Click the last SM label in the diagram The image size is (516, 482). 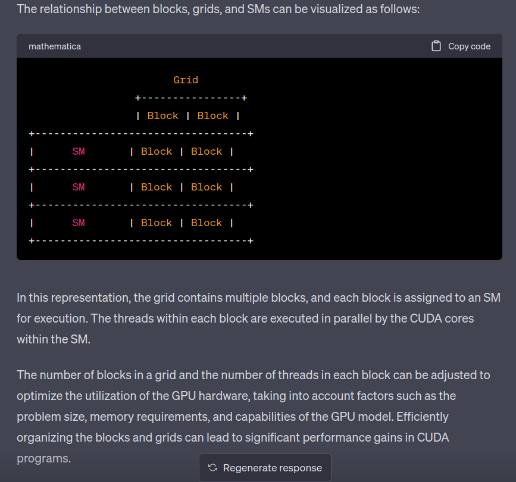(79, 223)
